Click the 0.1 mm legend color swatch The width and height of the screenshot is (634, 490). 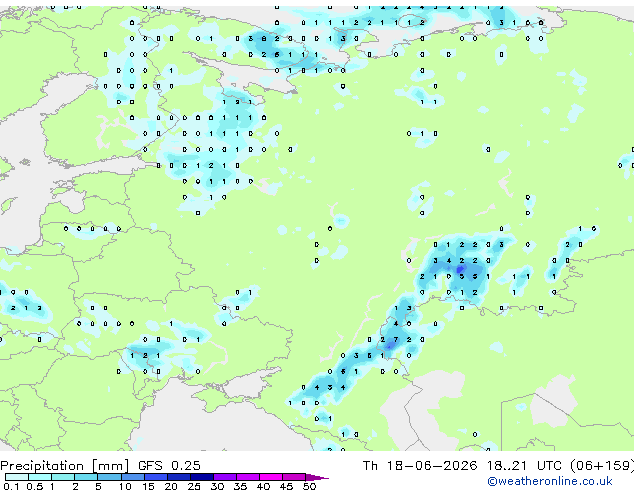17,477
